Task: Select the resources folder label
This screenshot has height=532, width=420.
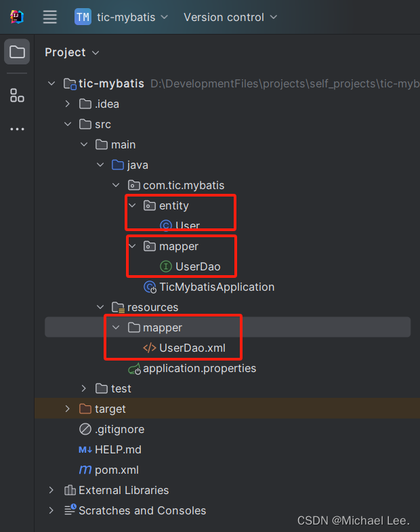Action: (152, 308)
